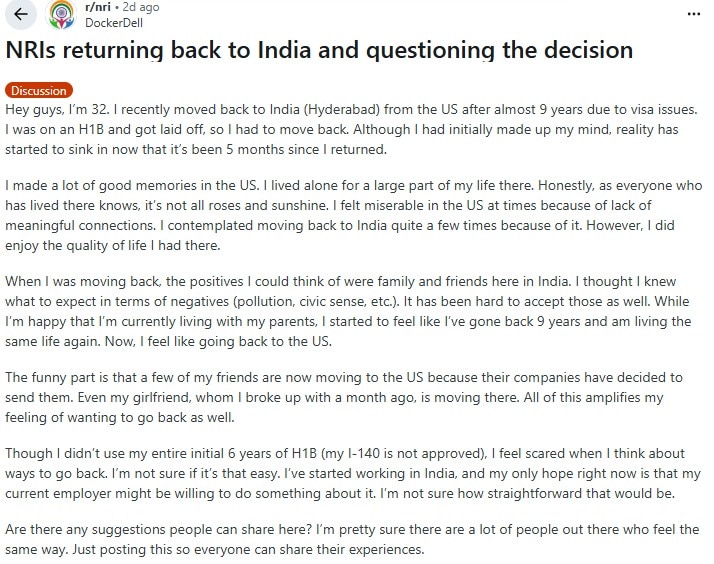This screenshot has width=714, height=564.
Task: Click the paragraph starting "Are there any suggestions"
Action: click(x=350, y=540)
